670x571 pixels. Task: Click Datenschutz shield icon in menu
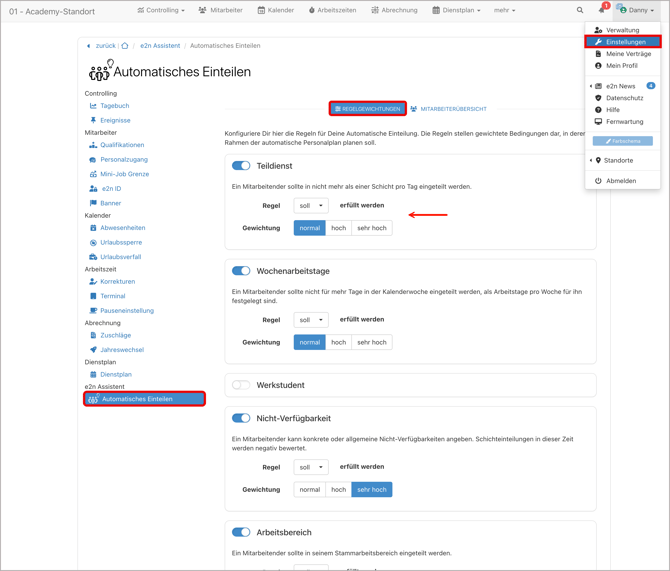click(x=598, y=98)
